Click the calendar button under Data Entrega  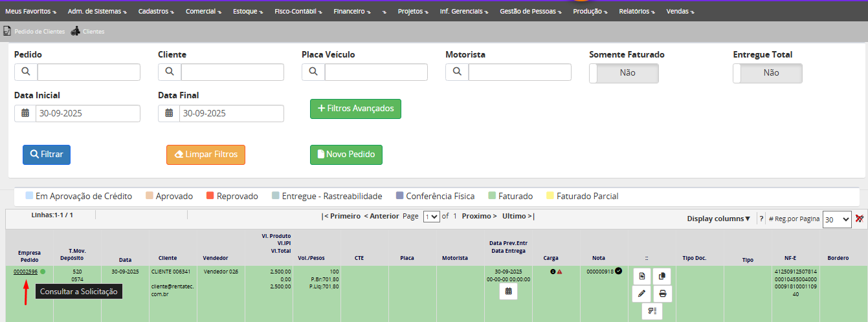[508, 292]
